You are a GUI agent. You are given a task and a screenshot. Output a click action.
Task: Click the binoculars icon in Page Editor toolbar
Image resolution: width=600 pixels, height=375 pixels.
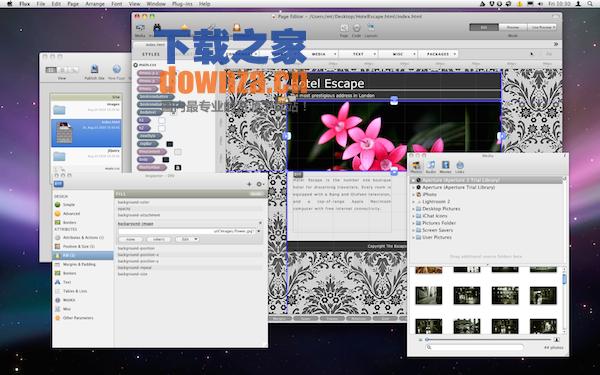(x=157, y=28)
